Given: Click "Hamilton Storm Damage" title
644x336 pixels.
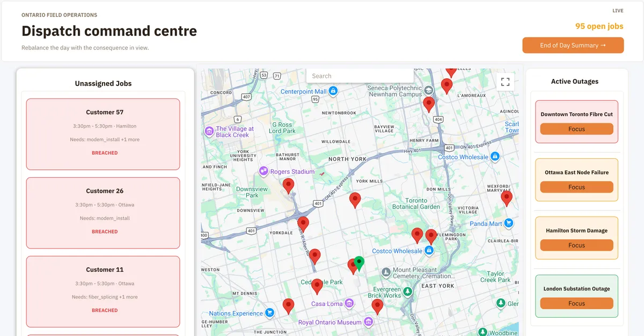Looking at the screenshot, I should click(576, 231).
